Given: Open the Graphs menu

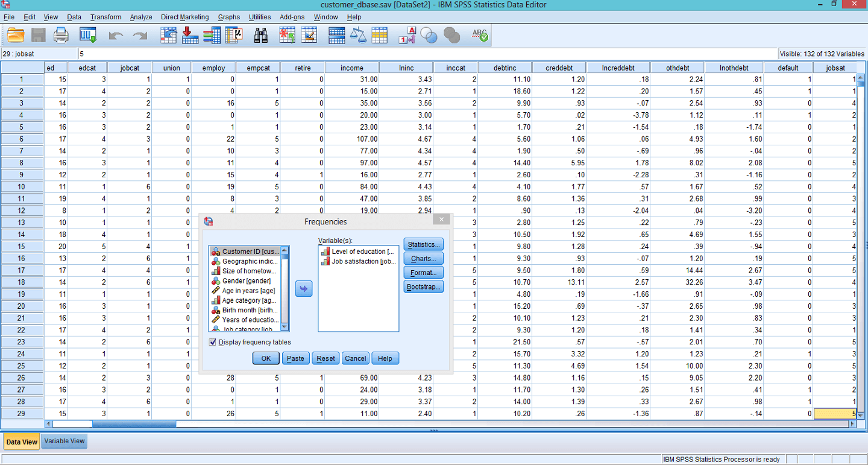Looking at the screenshot, I should click(x=229, y=17).
